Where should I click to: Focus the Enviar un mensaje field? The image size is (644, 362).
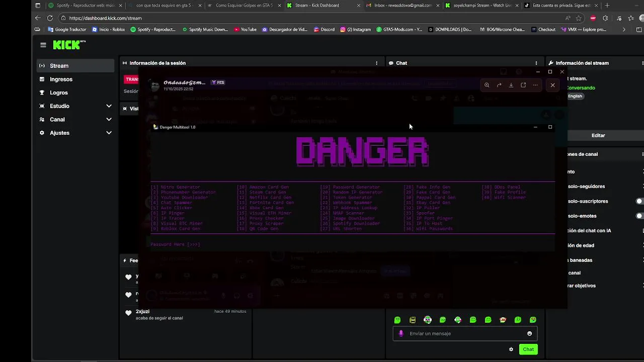click(464, 333)
